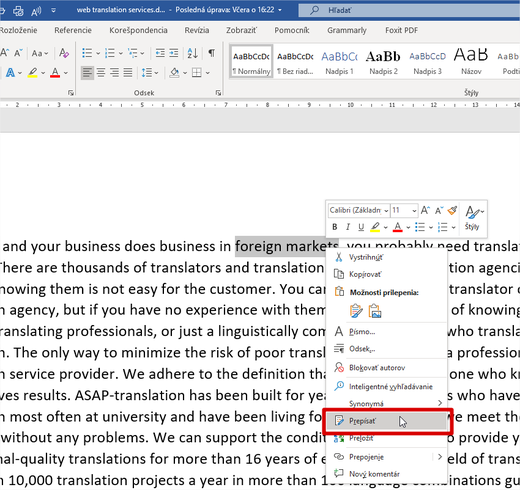Paste as picture icon
Screen dimensions: 520x490
(x=375, y=311)
